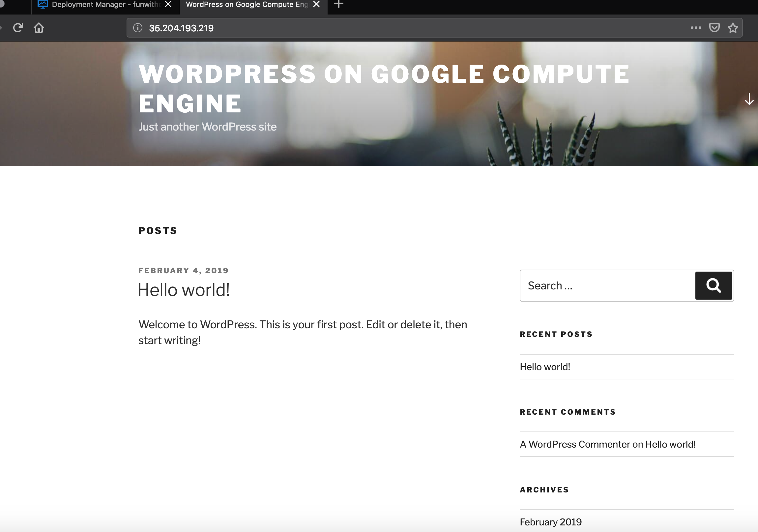Screen dimensions: 758x532
Task: Bookmark this page with star icon
Action: click(733, 28)
